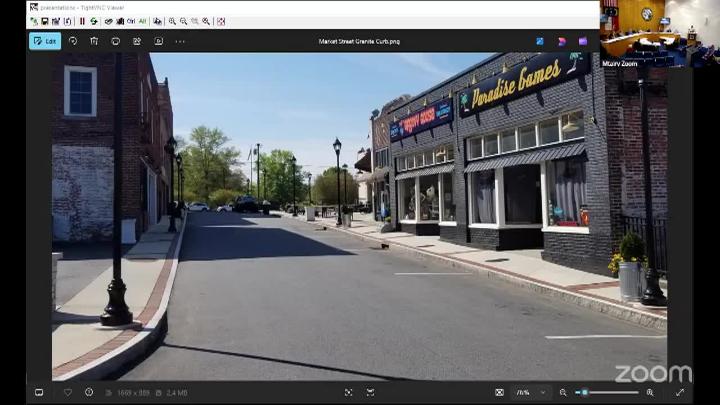The image size is (720, 405).
Task: Open TightVNC connection options icon
Action: (x=56, y=22)
